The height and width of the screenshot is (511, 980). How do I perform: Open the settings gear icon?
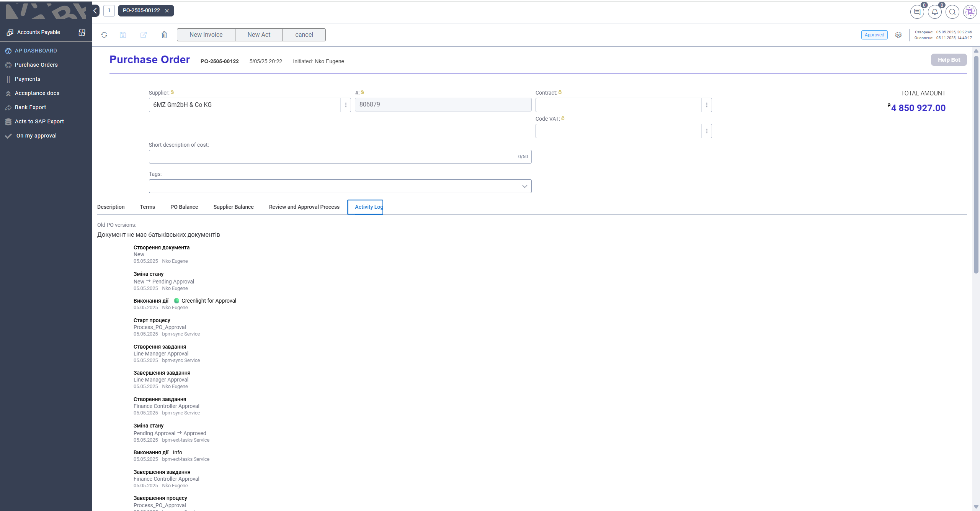pos(898,35)
